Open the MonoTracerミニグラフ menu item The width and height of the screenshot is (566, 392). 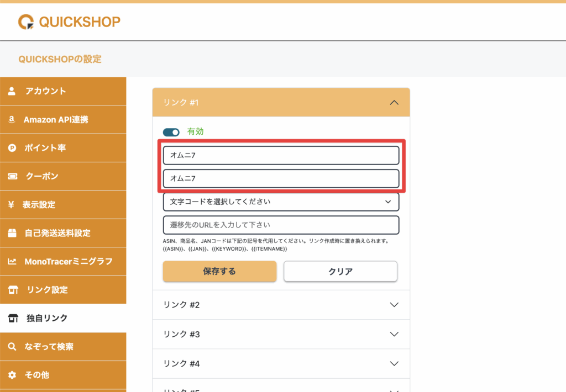coord(63,262)
